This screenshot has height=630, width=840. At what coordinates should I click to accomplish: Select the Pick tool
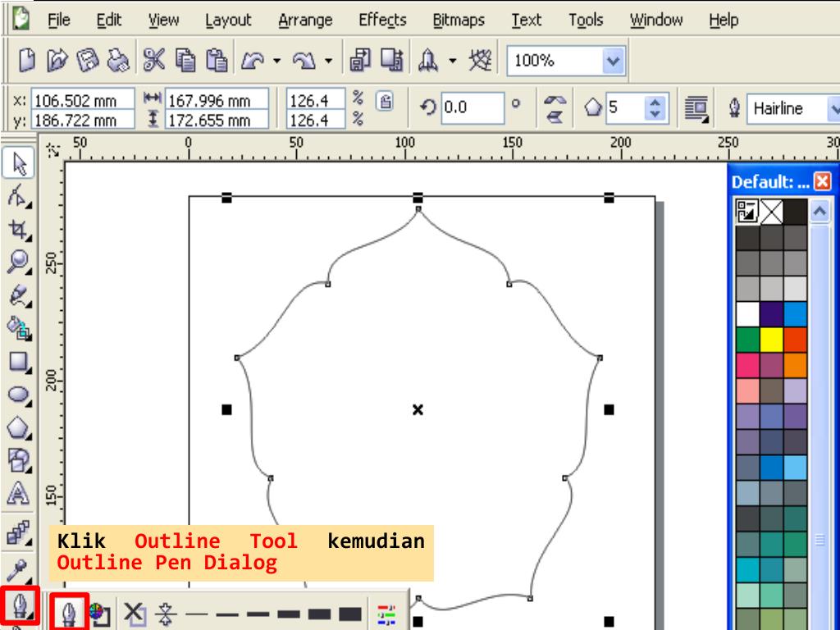pos(19,163)
